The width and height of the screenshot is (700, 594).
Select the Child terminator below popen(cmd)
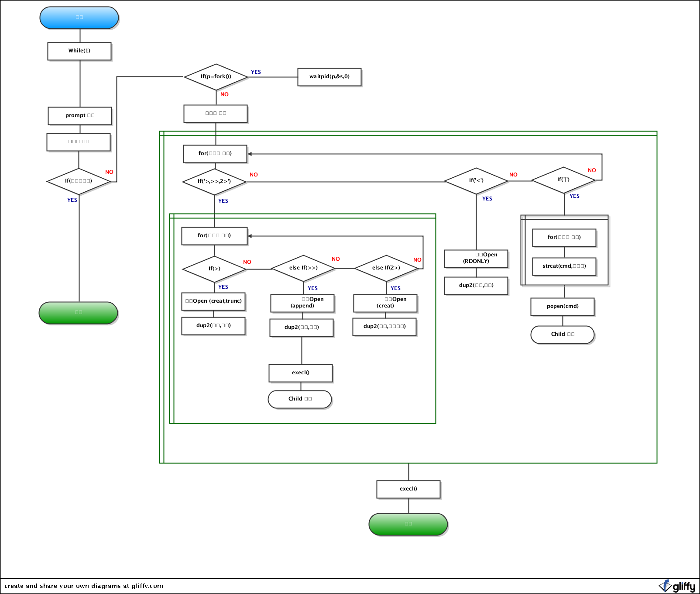coord(563,335)
